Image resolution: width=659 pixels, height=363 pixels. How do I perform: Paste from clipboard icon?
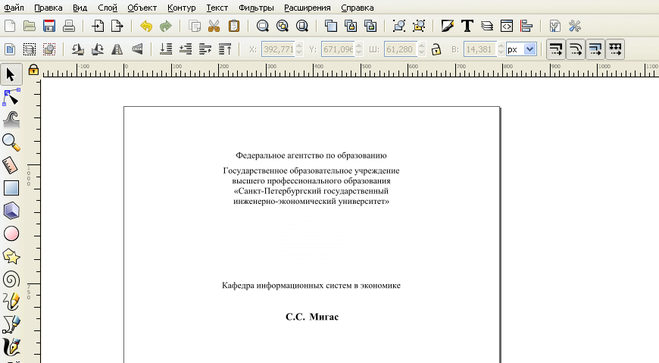pos(234,26)
